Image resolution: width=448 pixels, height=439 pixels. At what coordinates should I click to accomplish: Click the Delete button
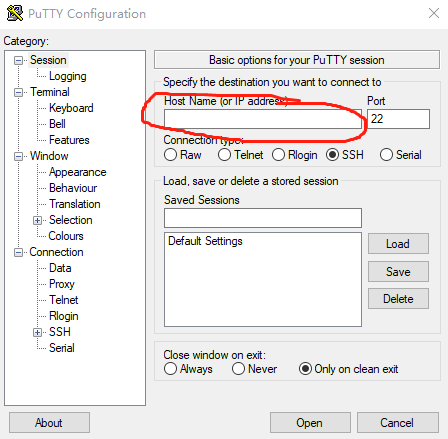398,299
